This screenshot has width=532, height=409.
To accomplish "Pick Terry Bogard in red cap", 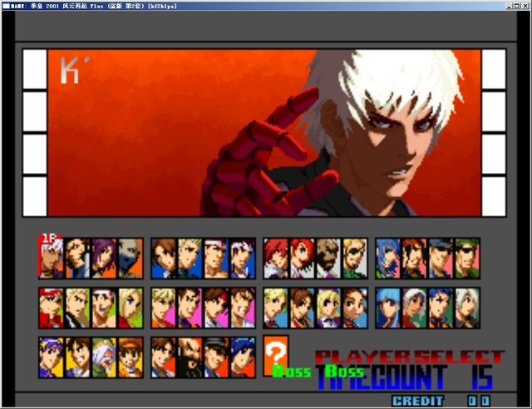I will tap(51, 308).
